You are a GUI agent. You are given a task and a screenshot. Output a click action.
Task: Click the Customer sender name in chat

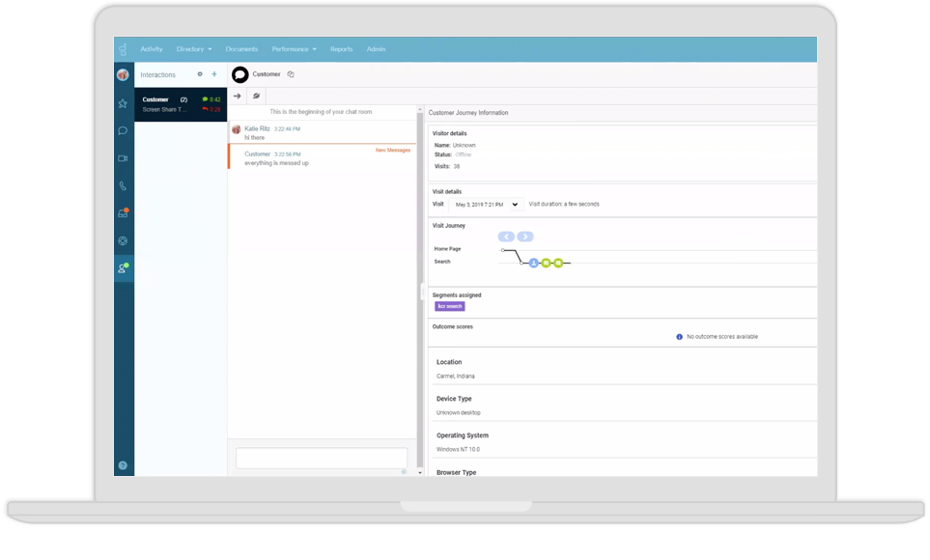258,154
